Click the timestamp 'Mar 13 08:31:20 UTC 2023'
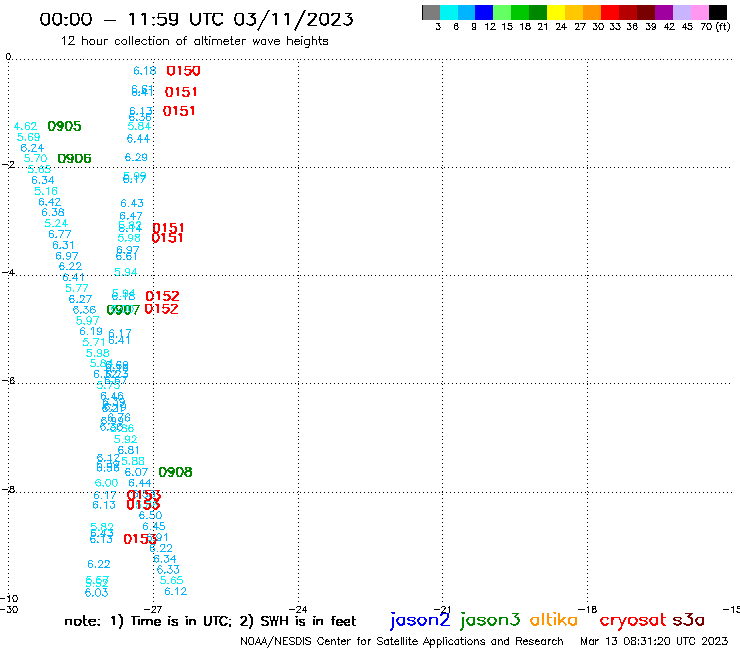Screen dimensions: 740x650 [654, 641]
